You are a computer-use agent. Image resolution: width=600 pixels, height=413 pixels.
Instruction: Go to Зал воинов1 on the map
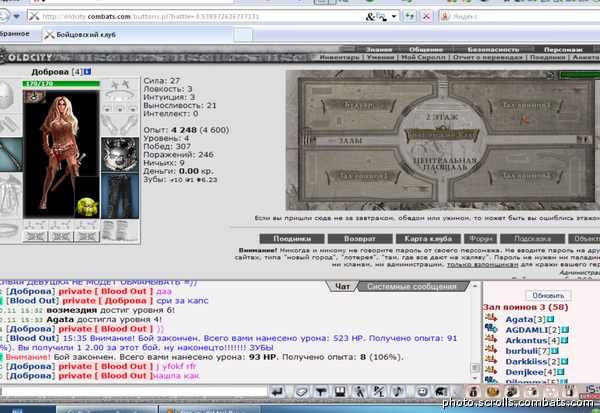[x=363, y=176]
